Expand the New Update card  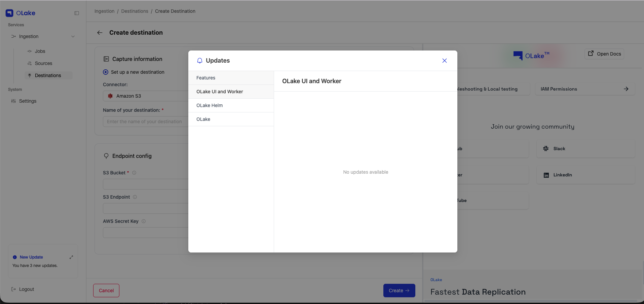click(x=71, y=257)
